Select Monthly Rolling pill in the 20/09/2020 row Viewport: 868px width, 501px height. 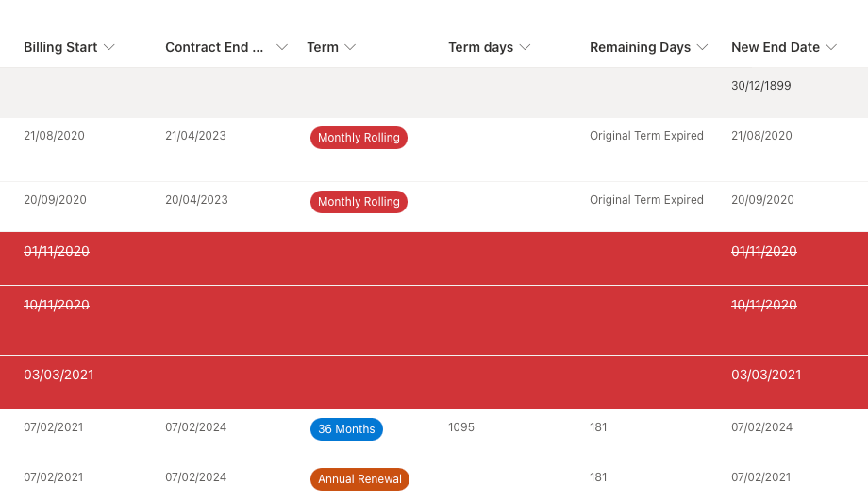(x=359, y=202)
